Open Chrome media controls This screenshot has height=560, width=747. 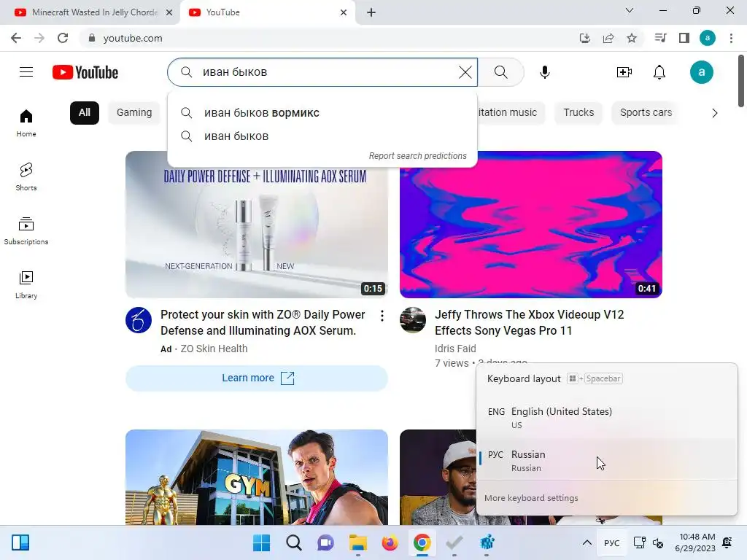pyautogui.click(x=660, y=38)
